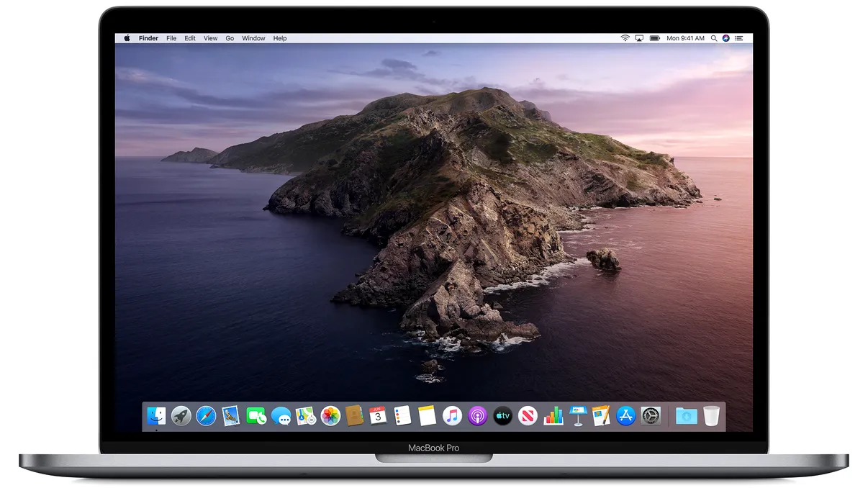Open the Apple TV app
Viewport: 868px width, 488px height.
(x=504, y=416)
